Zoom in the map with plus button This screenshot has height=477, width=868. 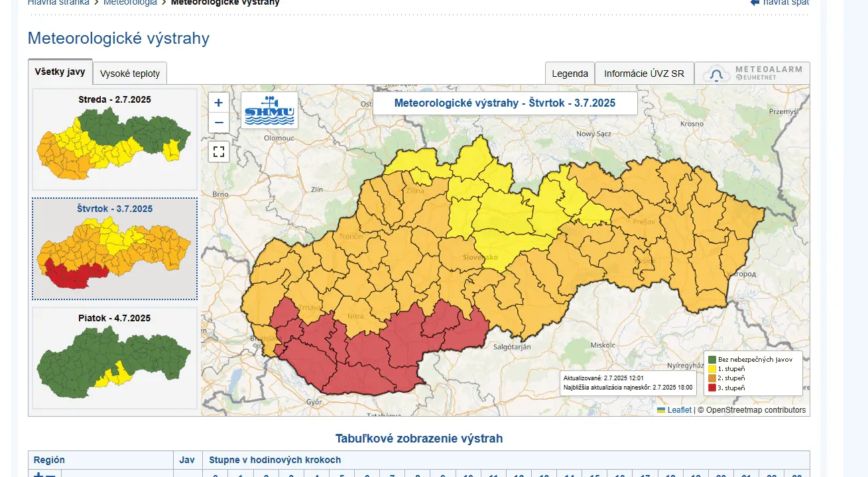(219, 103)
